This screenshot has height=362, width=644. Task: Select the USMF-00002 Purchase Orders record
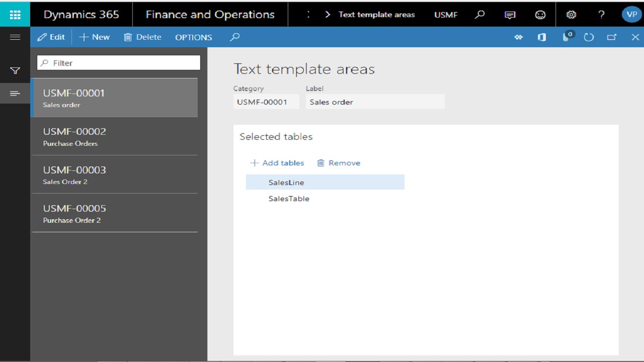click(114, 136)
